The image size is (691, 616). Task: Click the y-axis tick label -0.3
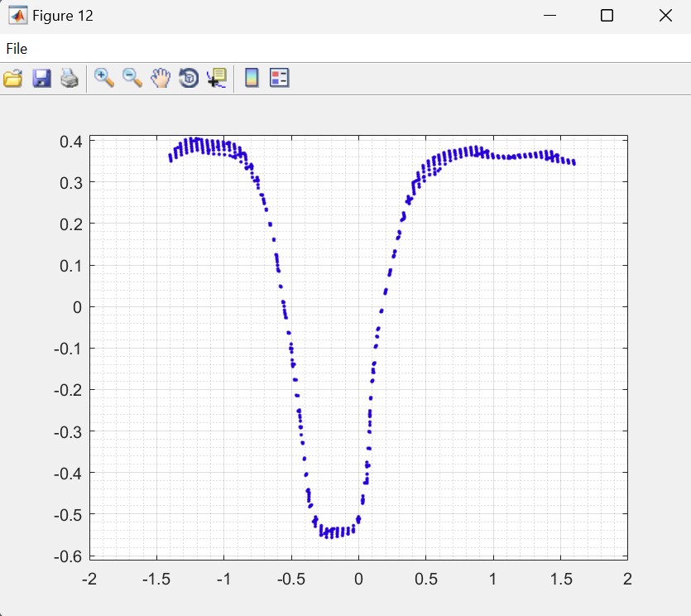[x=69, y=431]
